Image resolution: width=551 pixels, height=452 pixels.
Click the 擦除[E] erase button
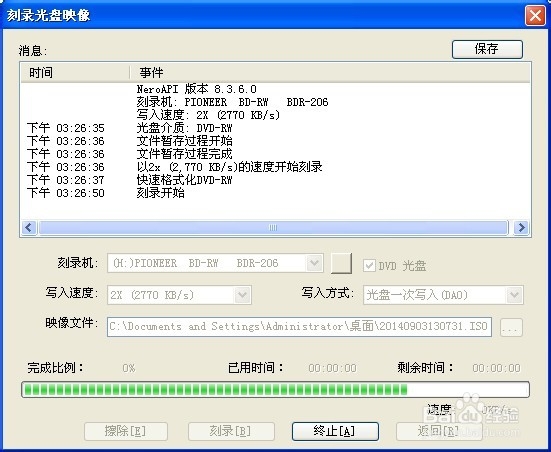pyautogui.click(x=126, y=431)
